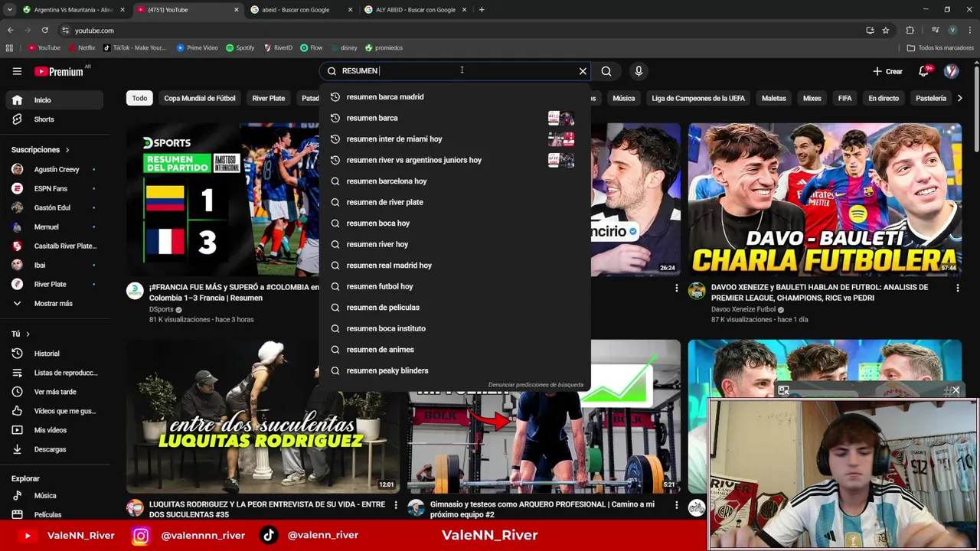Viewport: 980px width, 551px height.
Task: Select the Todo filter chip
Action: [139, 98]
